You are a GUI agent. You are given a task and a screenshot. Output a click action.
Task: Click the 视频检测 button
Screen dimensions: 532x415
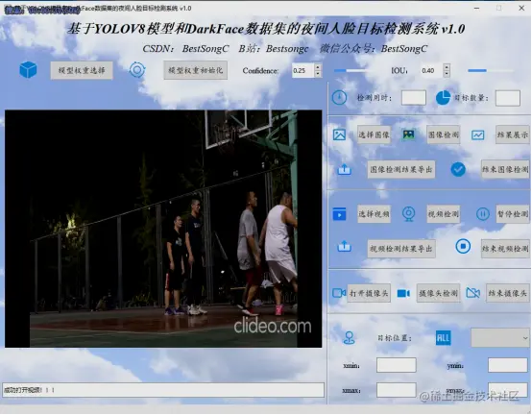point(443,214)
